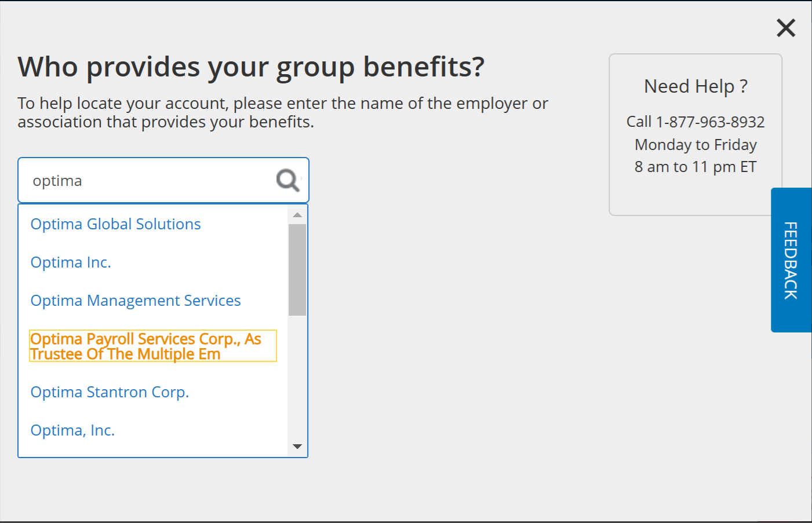The width and height of the screenshot is (812, 523).
Task: Close the group benefits dialog
Action: [x=785, y=28]
